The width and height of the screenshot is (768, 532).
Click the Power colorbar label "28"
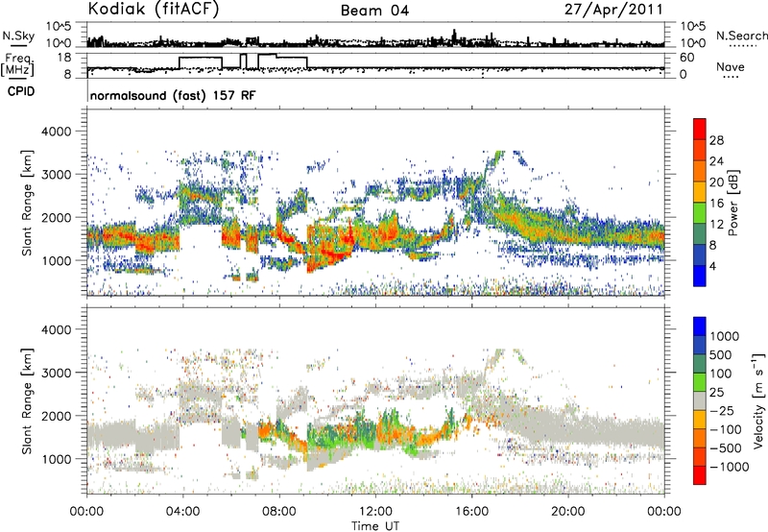[716, 140]
